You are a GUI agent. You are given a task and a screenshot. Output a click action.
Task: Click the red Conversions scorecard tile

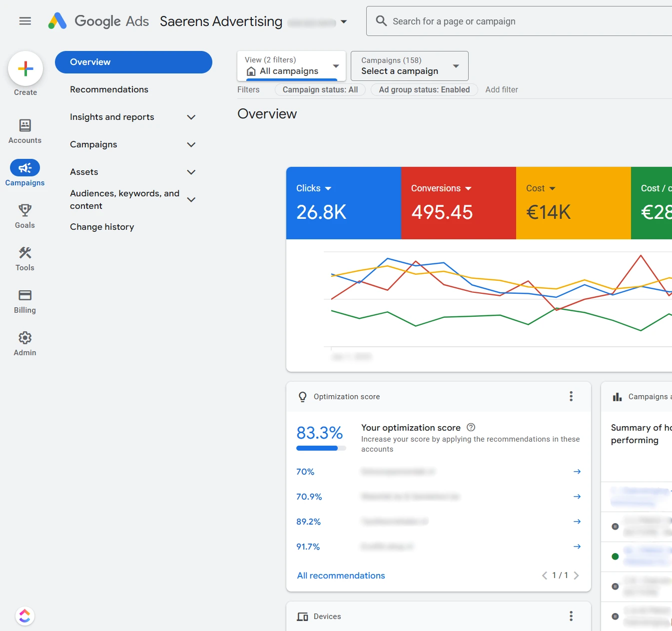[x=459, y=203]
